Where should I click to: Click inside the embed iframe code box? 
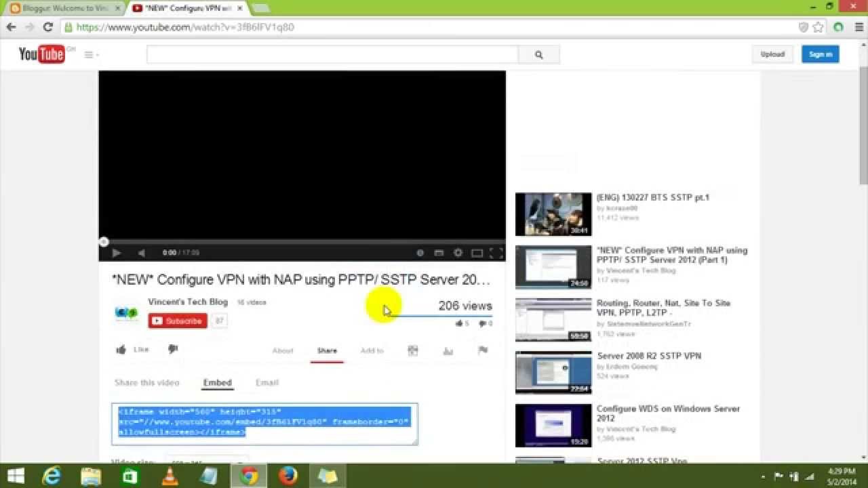(x=264, y=424)
